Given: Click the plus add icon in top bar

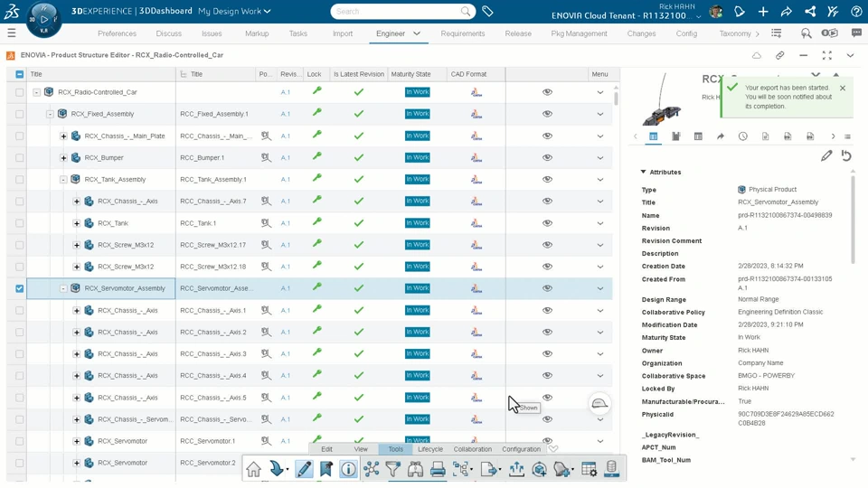Looking at the screenshot, I should 763,12.
